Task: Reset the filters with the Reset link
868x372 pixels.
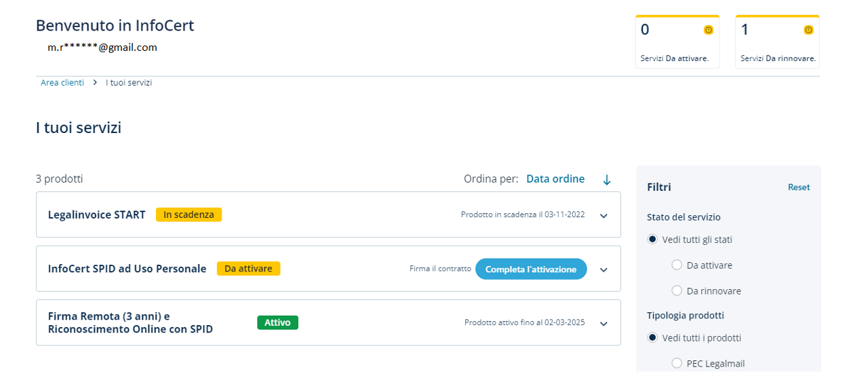Action: [798, 187]
